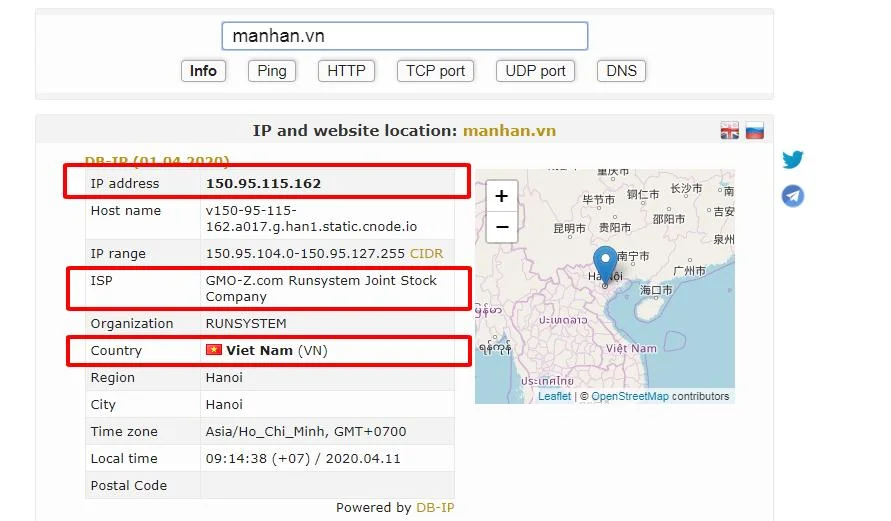The width and height of the screenshot is (891, 521).
Task: Click ISP value GMO-Z.com Runsystem
Action: click(321, 289)
